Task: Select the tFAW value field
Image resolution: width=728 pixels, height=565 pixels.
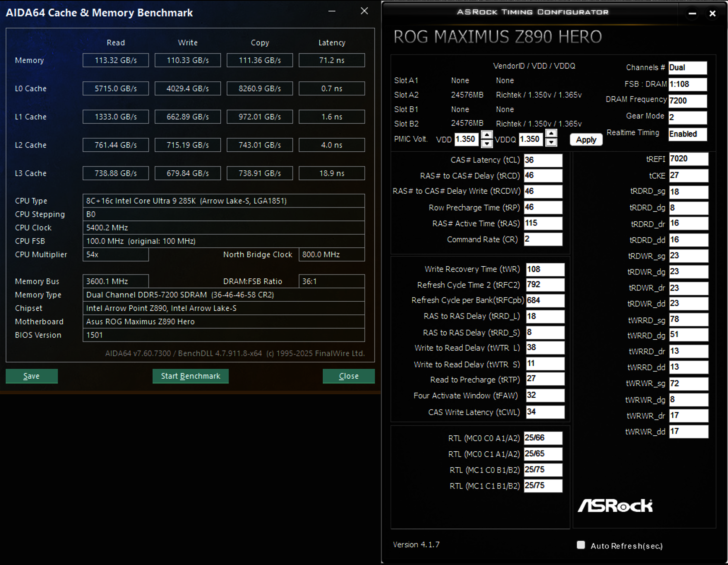Action: tap(545, 396)
